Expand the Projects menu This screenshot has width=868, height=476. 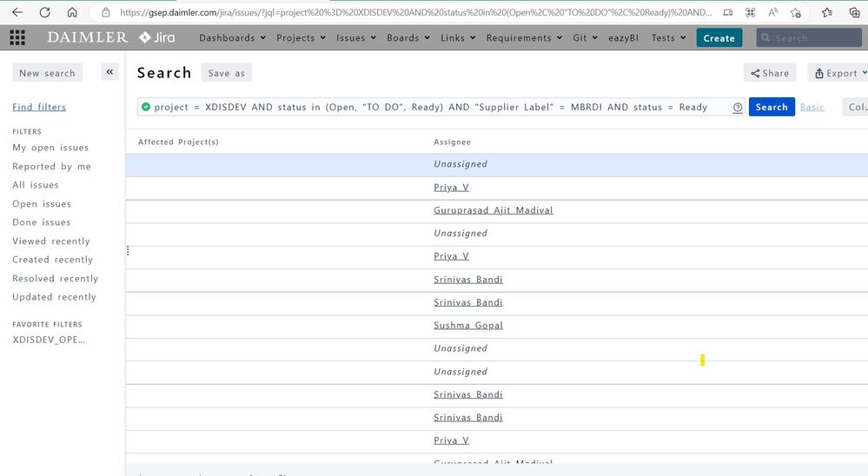click(301, 37)
